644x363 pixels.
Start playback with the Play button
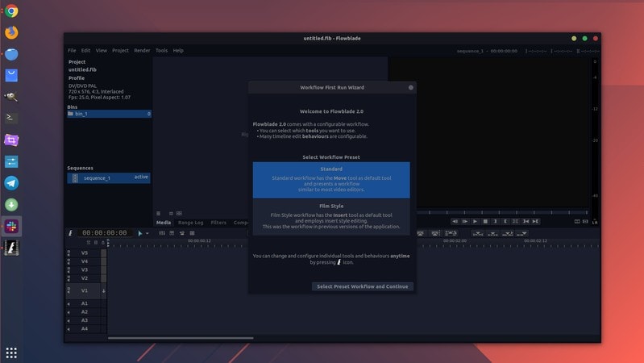[476, 221]
